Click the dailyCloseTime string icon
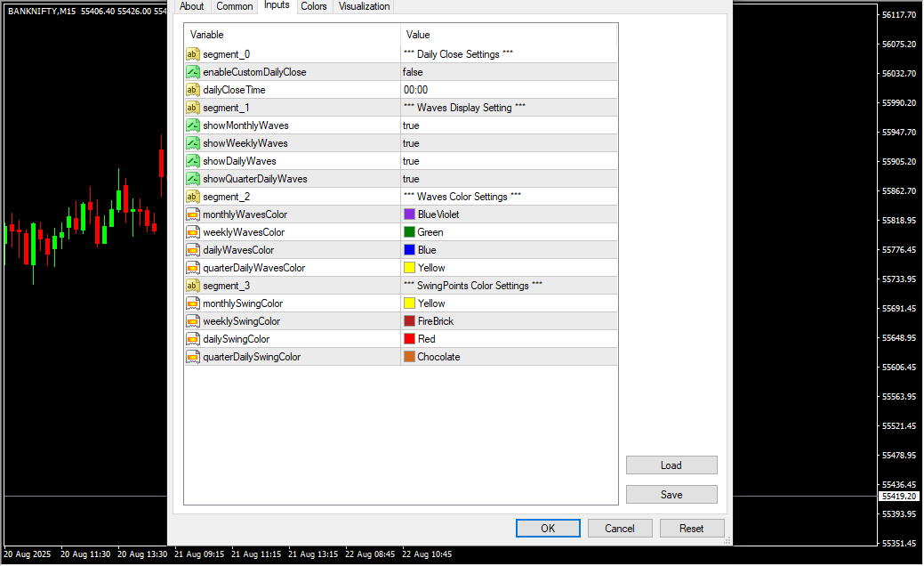Viewport: 924px width, 566px height. tap(192, 90)
